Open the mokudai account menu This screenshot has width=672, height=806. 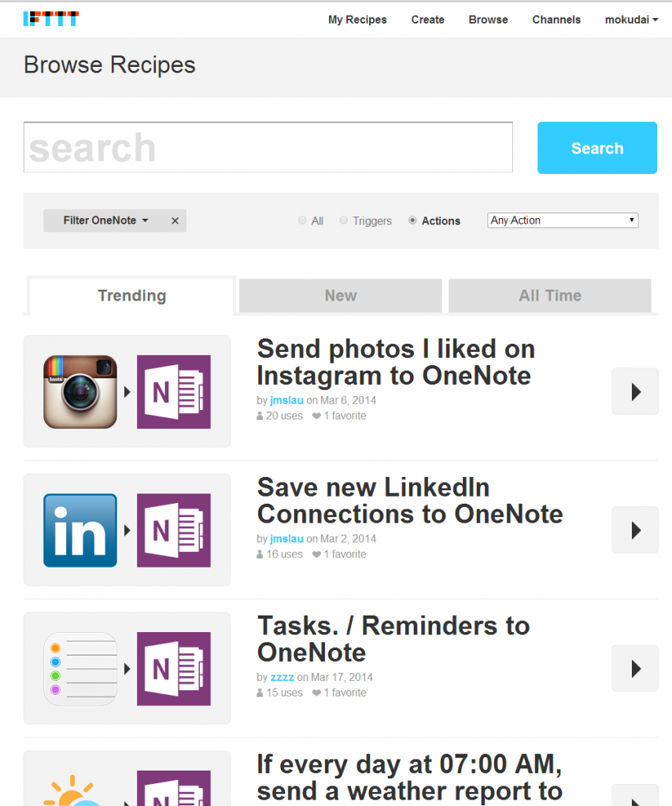click(631, 20)
